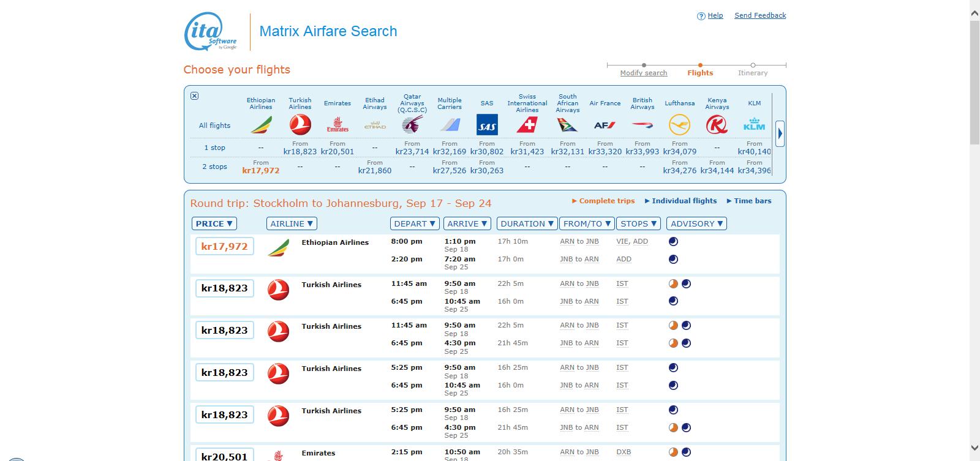Open the FROM/TO filter dropdown
This screenshot has height=461, width=980.
coord(587,223)
